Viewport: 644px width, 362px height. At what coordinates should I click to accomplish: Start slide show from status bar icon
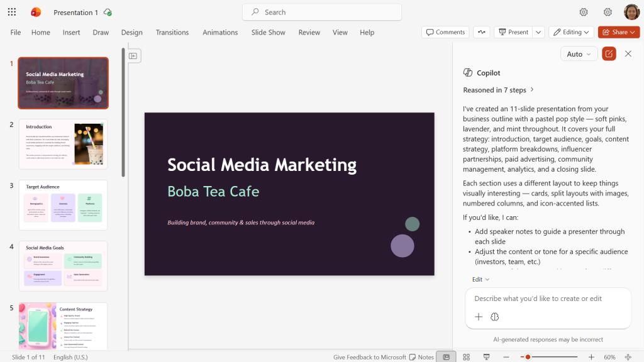(x=486, y=357)
